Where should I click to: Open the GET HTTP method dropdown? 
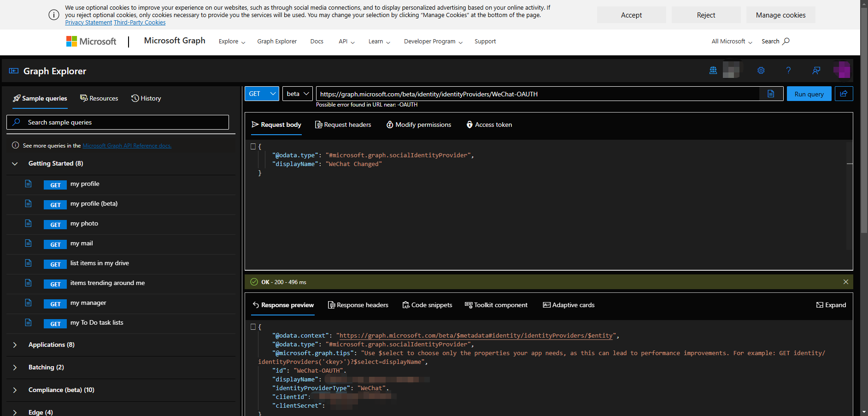[x=262, y=94]
